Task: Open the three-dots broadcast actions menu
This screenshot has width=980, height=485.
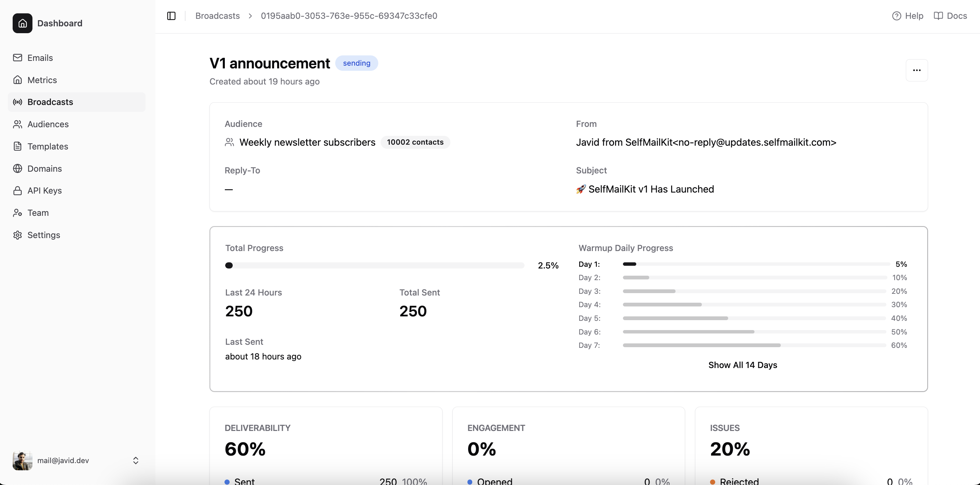Action: click(x=917, y=70)
